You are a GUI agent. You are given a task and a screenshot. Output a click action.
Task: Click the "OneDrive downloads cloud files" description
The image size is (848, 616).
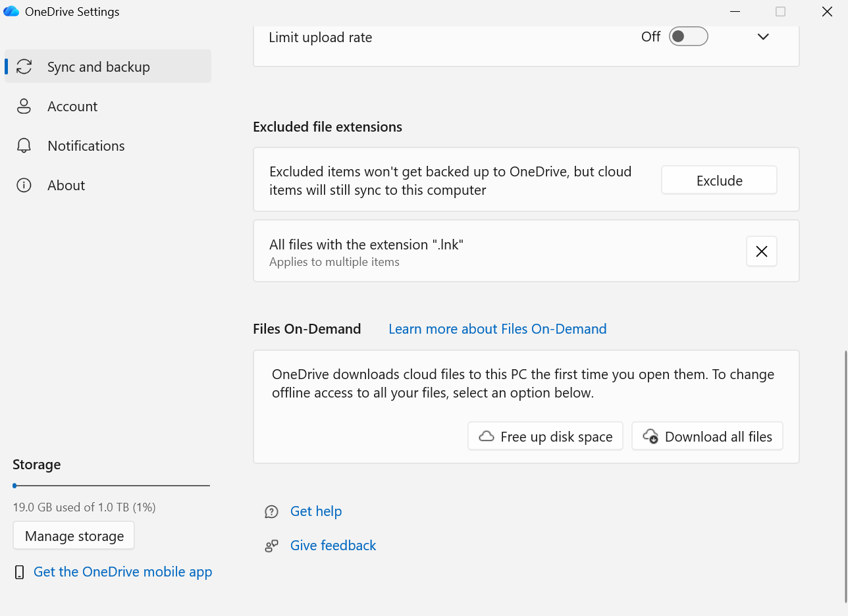pyautogui.click(x=523, y=384)
